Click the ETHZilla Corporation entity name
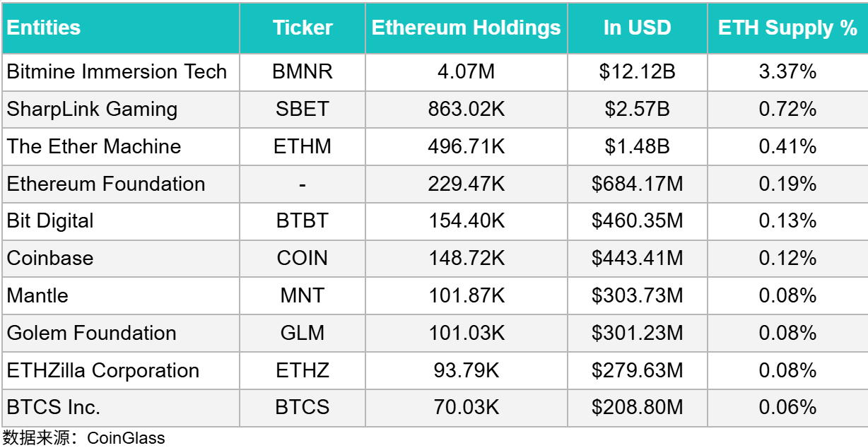Screen dimensions: 868x448 [x=103, y=370]
